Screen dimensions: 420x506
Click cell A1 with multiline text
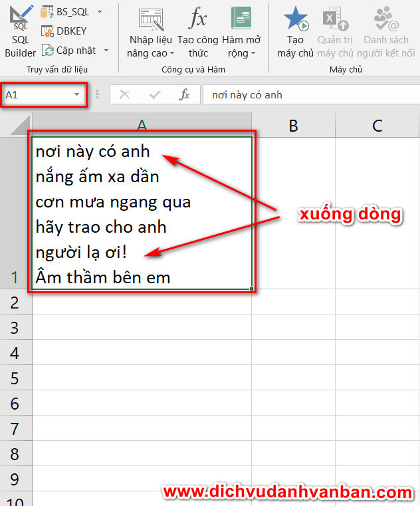click(x=142, y=213)
